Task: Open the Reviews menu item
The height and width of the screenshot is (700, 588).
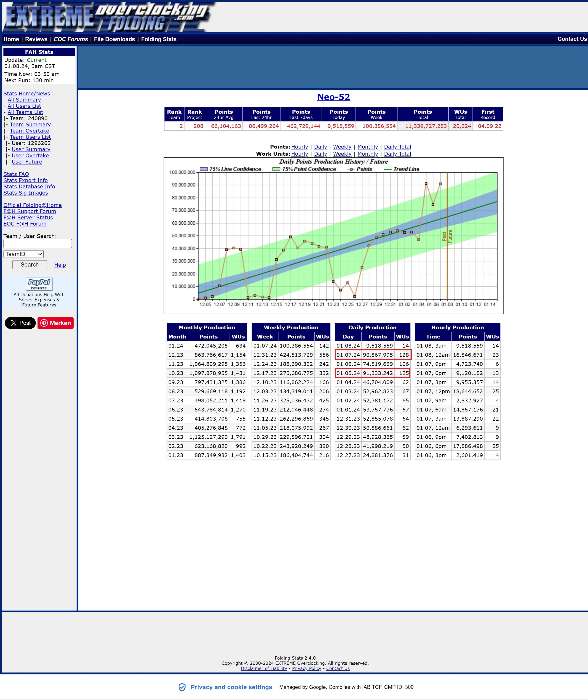Action: pos(36,39)
